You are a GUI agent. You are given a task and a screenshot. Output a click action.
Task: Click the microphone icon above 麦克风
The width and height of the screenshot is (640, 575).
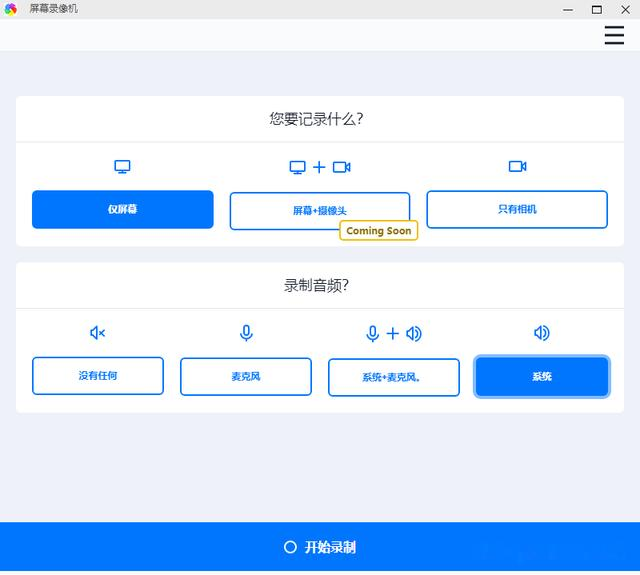pos(246,333)
